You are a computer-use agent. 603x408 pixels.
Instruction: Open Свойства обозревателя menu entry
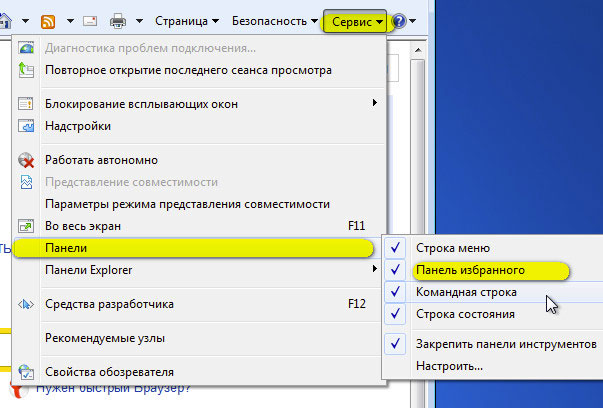pyautogui.click(x=110, y=372)
